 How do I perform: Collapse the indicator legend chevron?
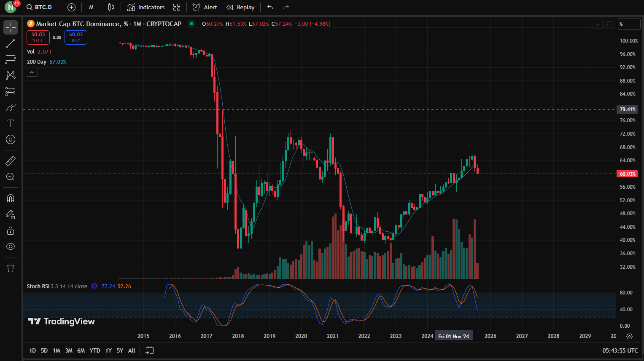pyautogui.click(x=32, y=72)
